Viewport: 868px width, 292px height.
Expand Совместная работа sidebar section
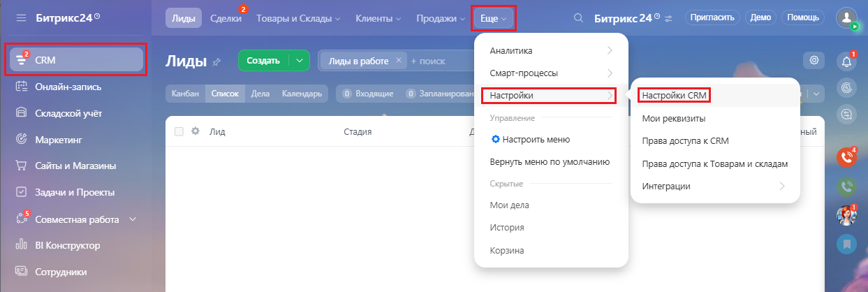coord(133,219)
